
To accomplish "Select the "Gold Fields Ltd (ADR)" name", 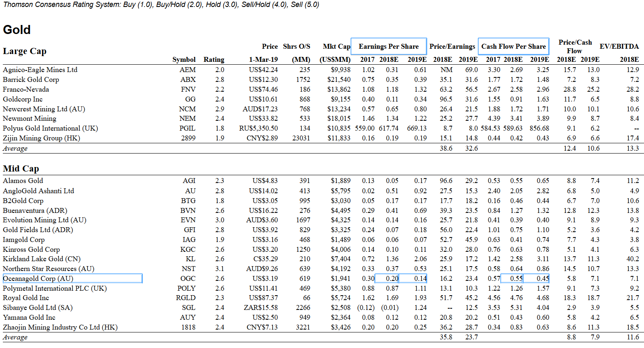I will tap(38, 230).
